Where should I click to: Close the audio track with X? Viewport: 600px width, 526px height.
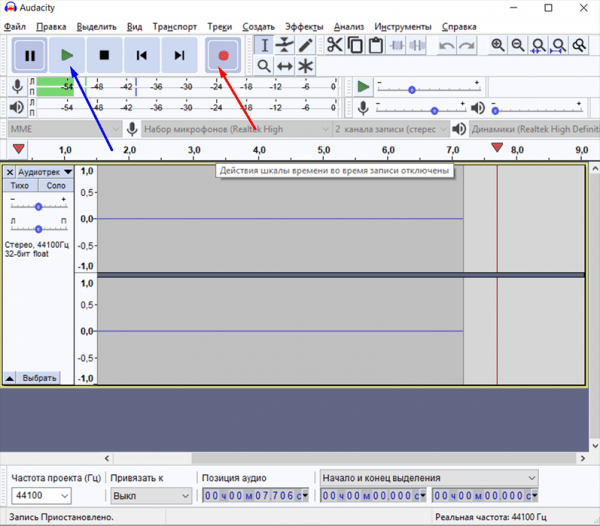coord(10,172)
